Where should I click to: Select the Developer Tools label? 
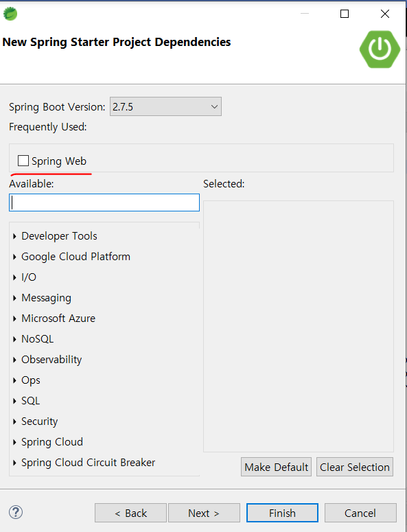pyautogui.click(x=59, y=236)
